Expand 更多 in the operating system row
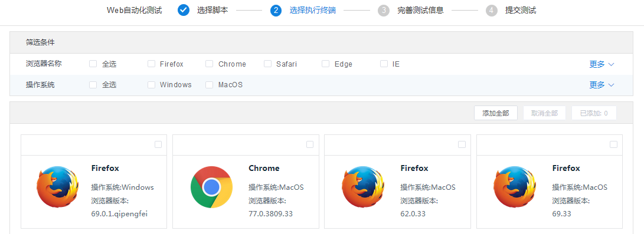This screenshot has height=234, width=644. pos(601,85)
